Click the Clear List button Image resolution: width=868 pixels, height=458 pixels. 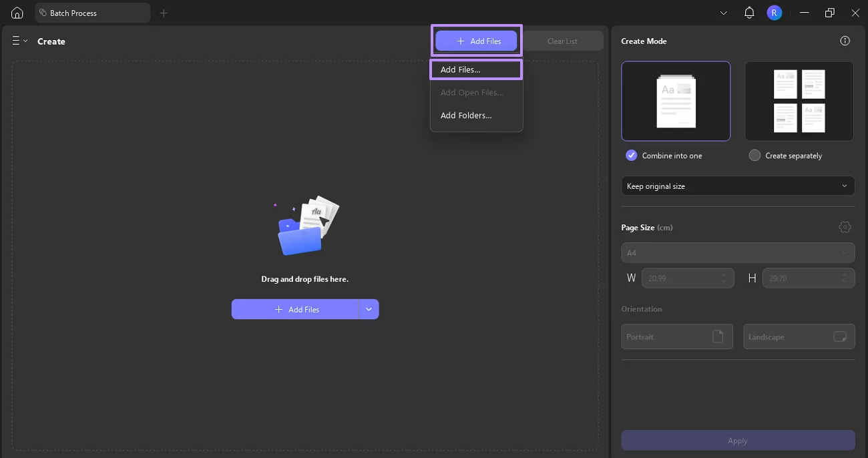(563, 41)
